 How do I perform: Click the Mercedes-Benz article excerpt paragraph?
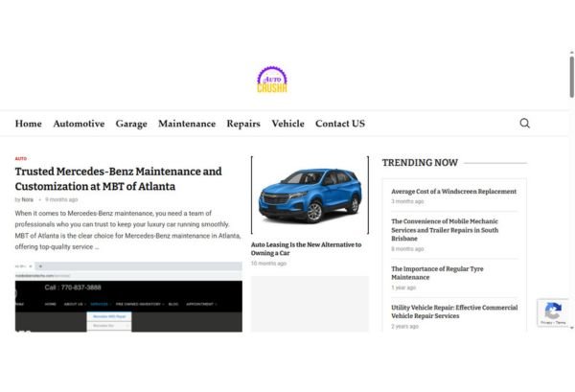128,230
